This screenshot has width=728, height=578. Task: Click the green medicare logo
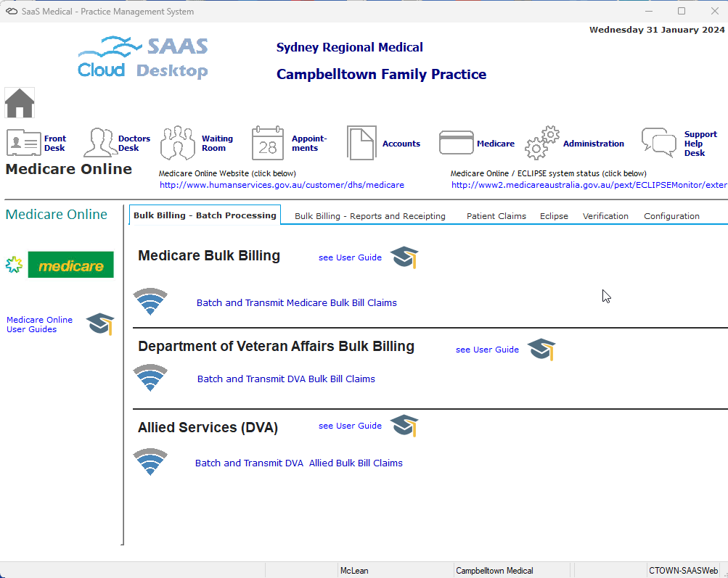tap(70, 265)
